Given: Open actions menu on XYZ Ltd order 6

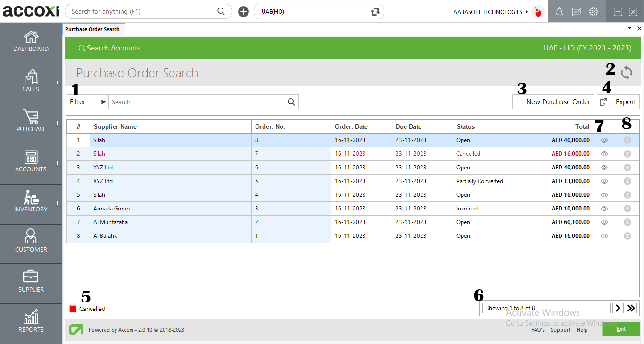Looking at the screenshot, I should pos(627,167).
